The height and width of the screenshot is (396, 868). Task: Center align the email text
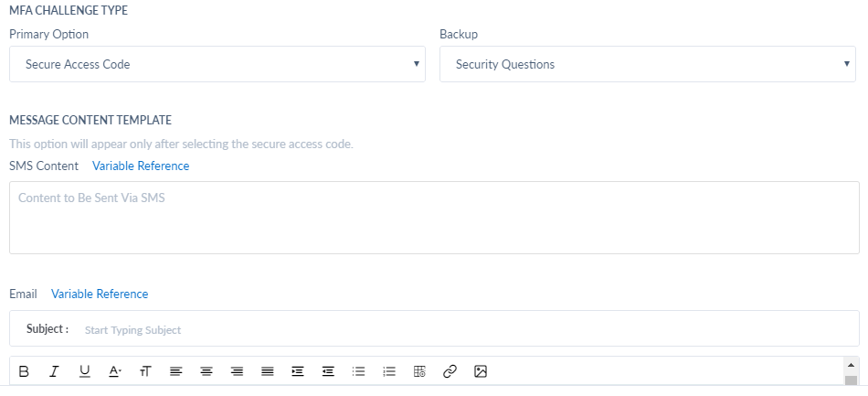[x=206, y=371]
